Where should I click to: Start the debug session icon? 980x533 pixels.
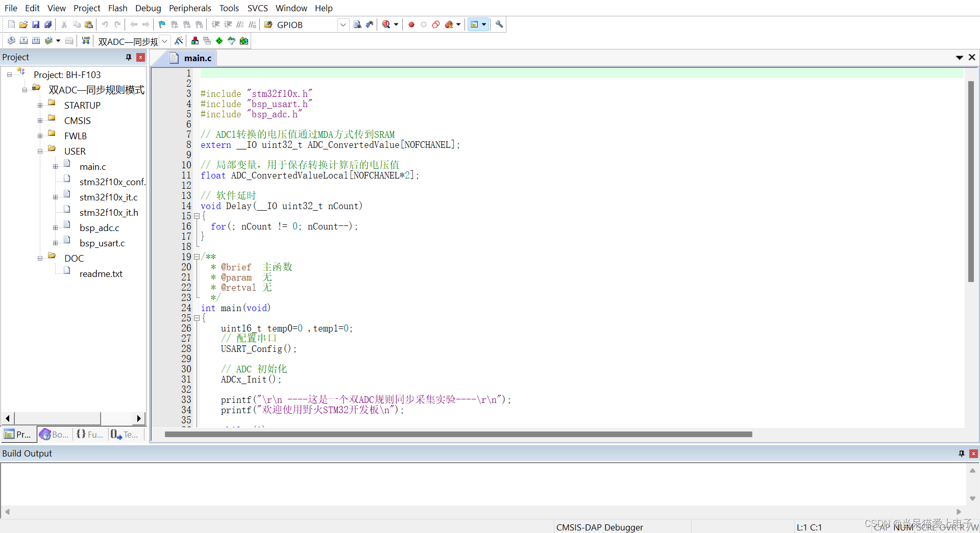[386, 24]
